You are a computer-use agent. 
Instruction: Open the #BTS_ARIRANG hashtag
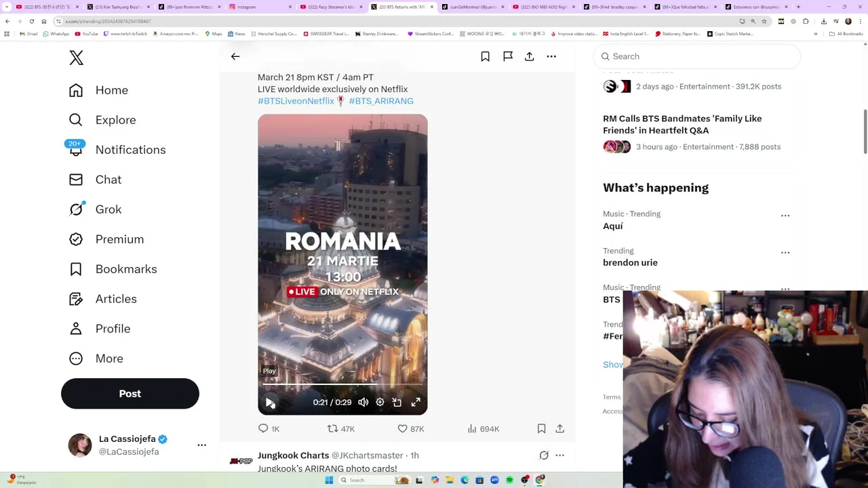click(381, 101)
